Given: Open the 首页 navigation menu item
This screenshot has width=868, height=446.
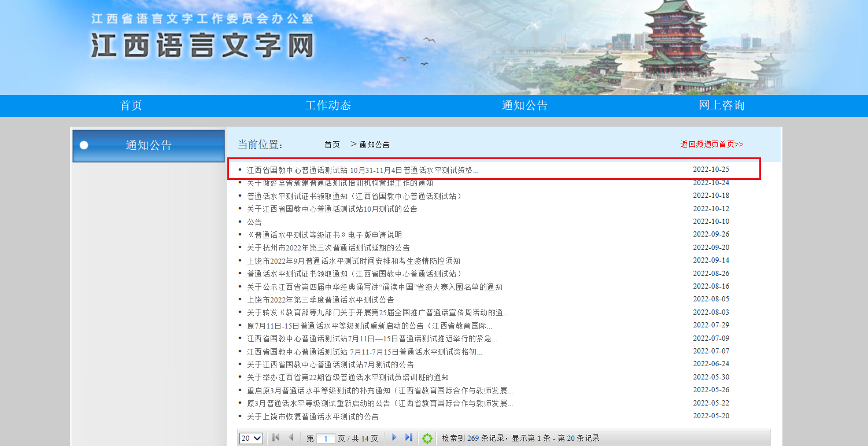Looking at the screenshot, I should [x=131, y=105].
